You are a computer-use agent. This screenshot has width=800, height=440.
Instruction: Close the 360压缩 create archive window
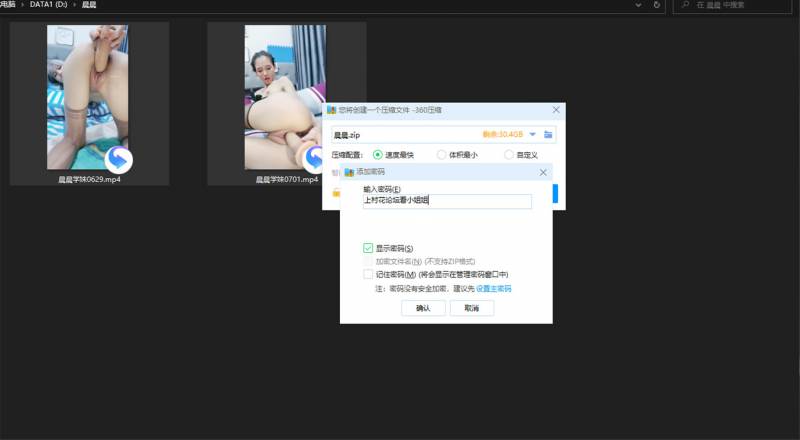click(556, 110)
